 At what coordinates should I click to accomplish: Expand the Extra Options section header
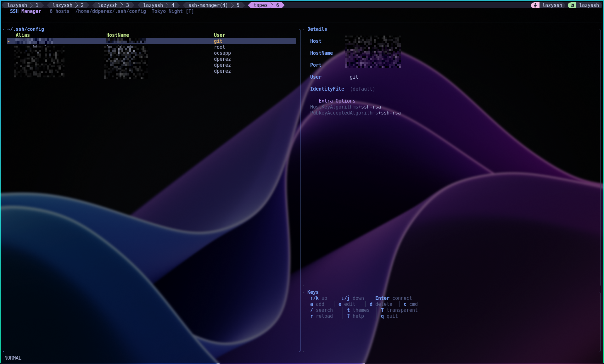click(x=337, y=101)
